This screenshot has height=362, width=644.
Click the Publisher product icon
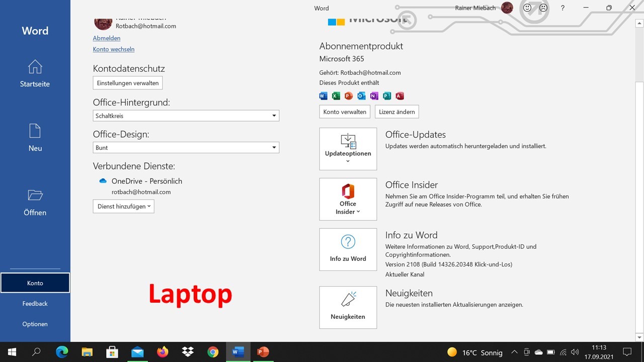coord(387,96)
